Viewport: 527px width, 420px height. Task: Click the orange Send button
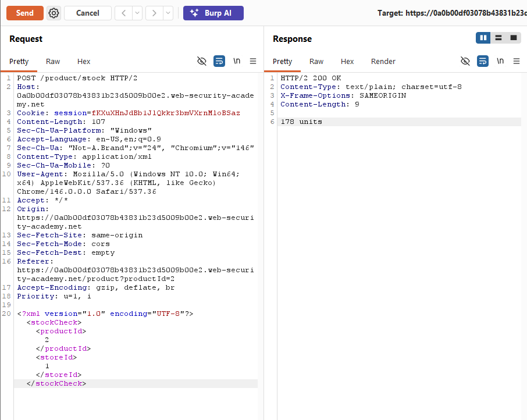(x=25, y=13)
